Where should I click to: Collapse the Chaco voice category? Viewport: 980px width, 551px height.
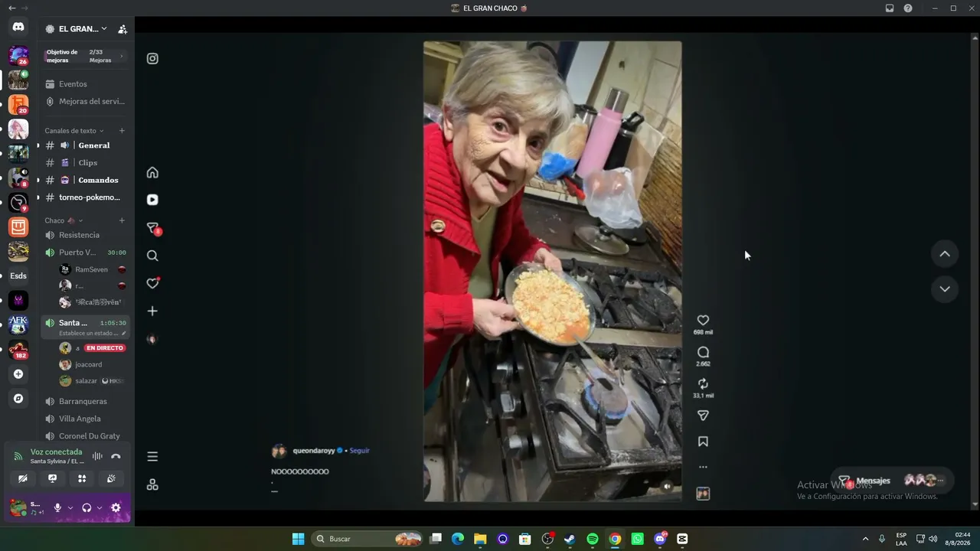tap(64, 220)
